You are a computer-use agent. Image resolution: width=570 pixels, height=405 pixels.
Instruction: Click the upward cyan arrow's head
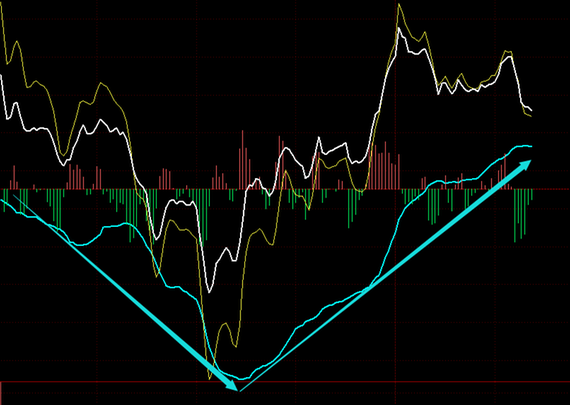click(x=524, y=165)
